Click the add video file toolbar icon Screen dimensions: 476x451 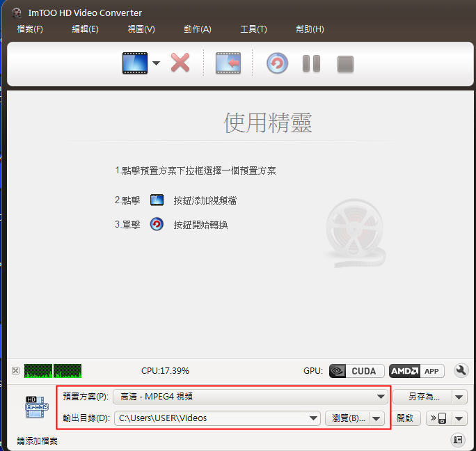click(134, 63)
